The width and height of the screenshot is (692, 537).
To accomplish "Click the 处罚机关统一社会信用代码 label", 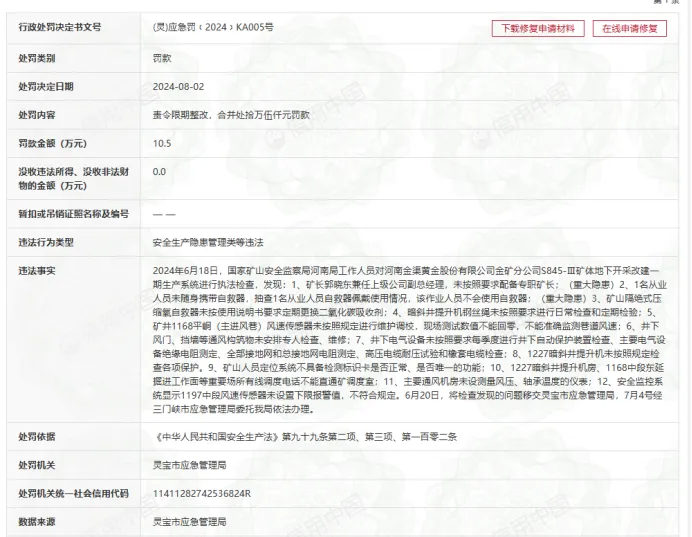I will [73, 493].
